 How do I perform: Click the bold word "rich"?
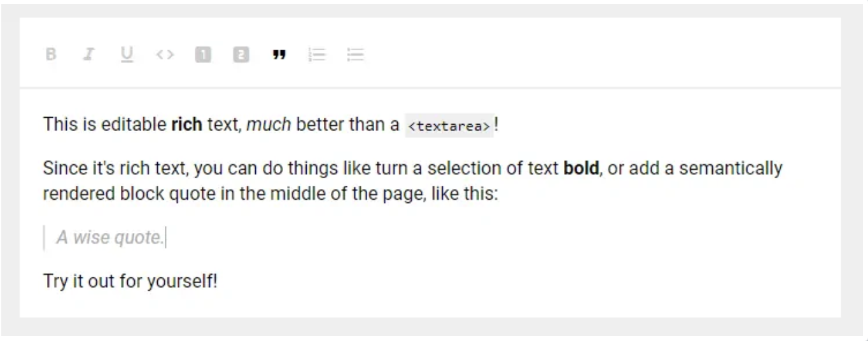pyautogui.click(x=186, y=125)
